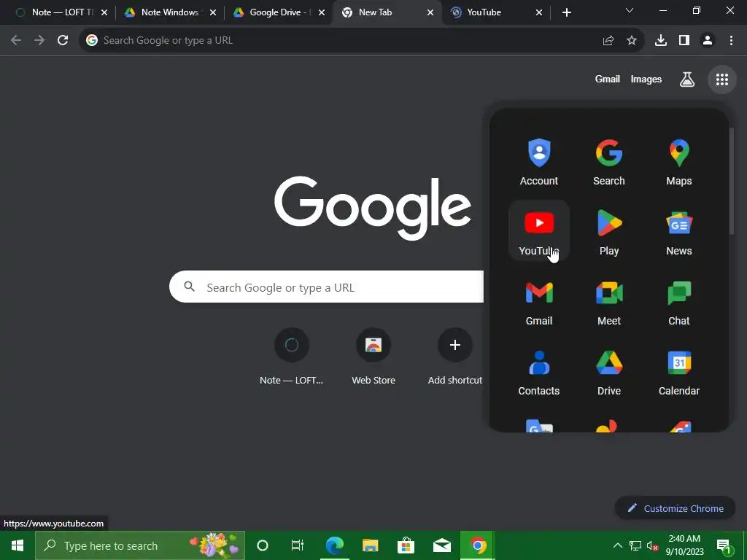
Task: Click the muted volume tray icon
Action: pos(652,546)
